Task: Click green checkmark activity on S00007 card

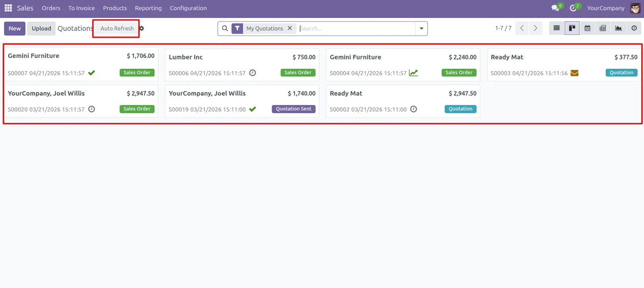Action: pyautogui.click(x=92, y=73)
